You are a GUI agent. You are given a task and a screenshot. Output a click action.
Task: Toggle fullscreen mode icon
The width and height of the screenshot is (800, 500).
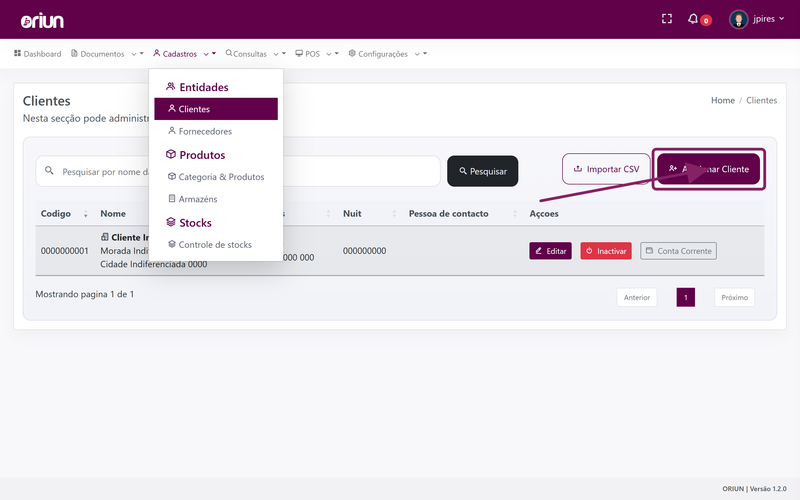(667, 19)
